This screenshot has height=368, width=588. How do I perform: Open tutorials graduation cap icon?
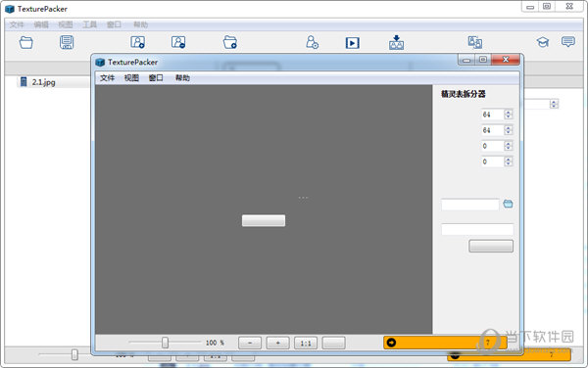pos(543,42)
